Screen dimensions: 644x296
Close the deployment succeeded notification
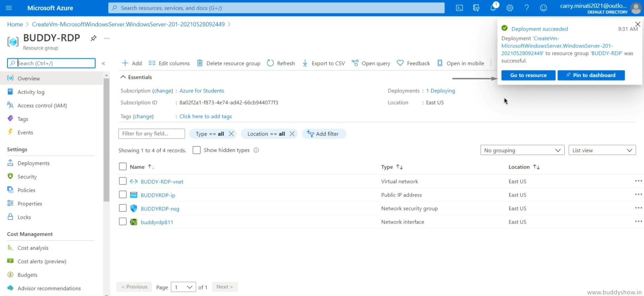point(638,24)
